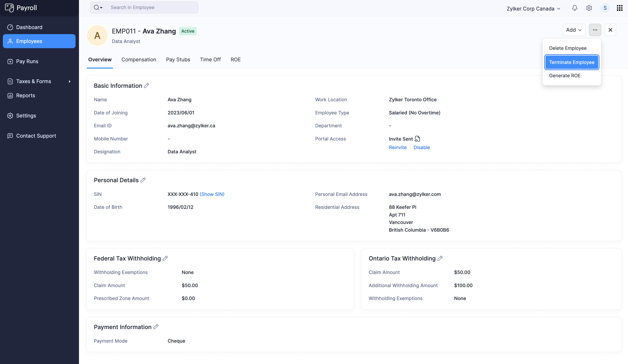Viewport: 628px width, 364px height.
Task: Edit Federal Tax Withholding section
Action: coord(165,258)
